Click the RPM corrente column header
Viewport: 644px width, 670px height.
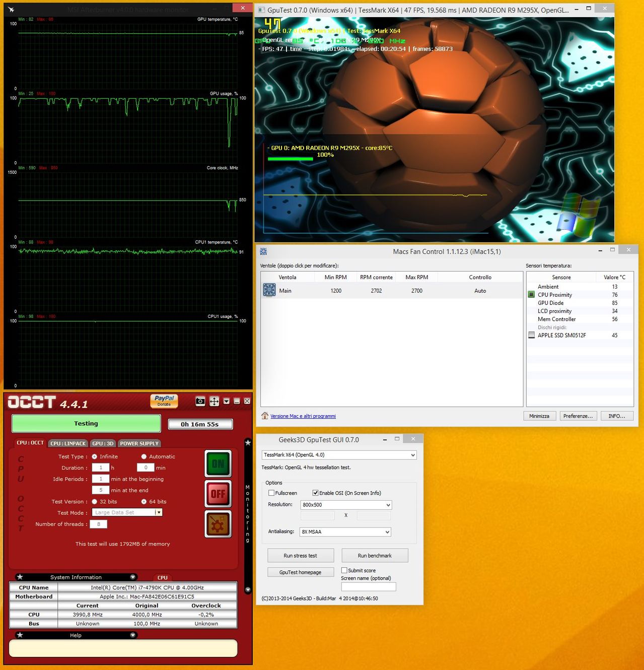(x=376, y=277)
